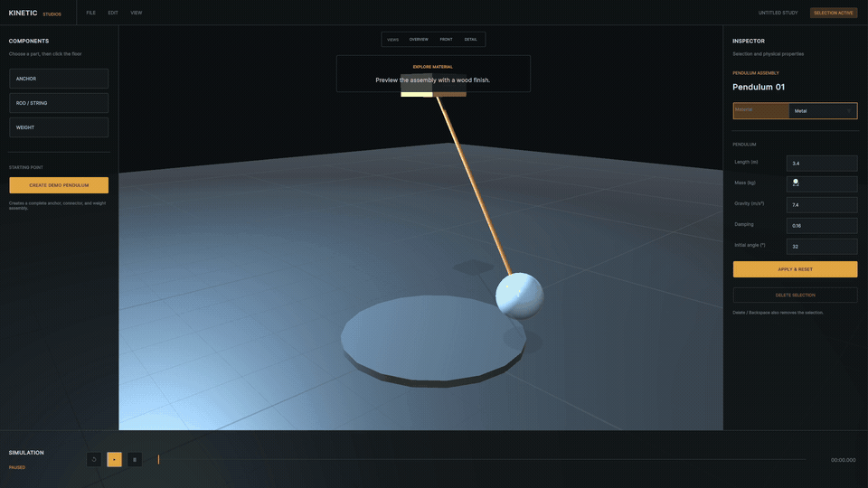Switch to the Detail camera view

click(x=470, y=39)
